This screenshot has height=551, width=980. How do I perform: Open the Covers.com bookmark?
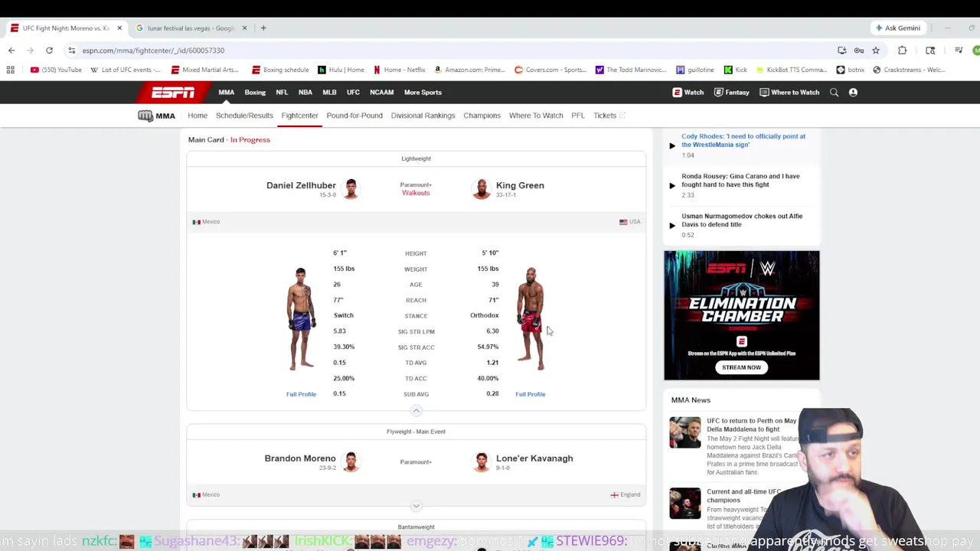click(x=550, y=70)
